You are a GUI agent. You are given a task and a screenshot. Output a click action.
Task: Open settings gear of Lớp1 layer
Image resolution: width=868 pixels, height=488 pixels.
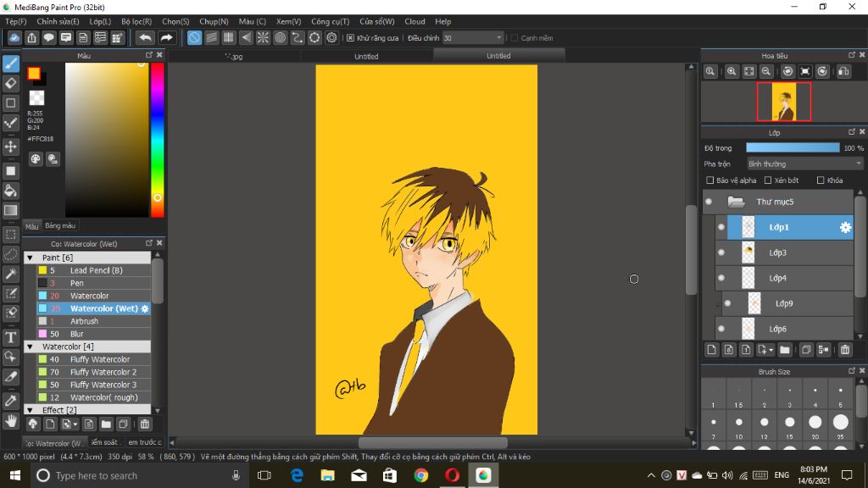tap(845, 227)
